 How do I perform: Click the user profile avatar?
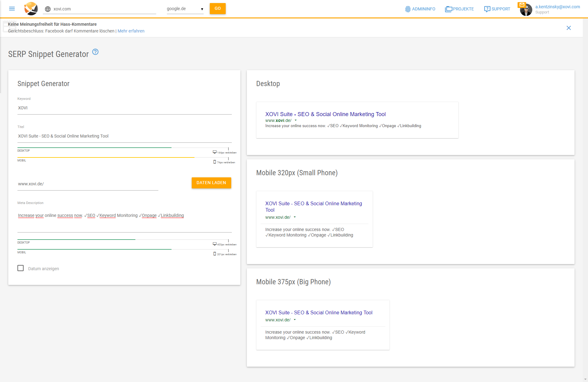(x=526, y=10)
